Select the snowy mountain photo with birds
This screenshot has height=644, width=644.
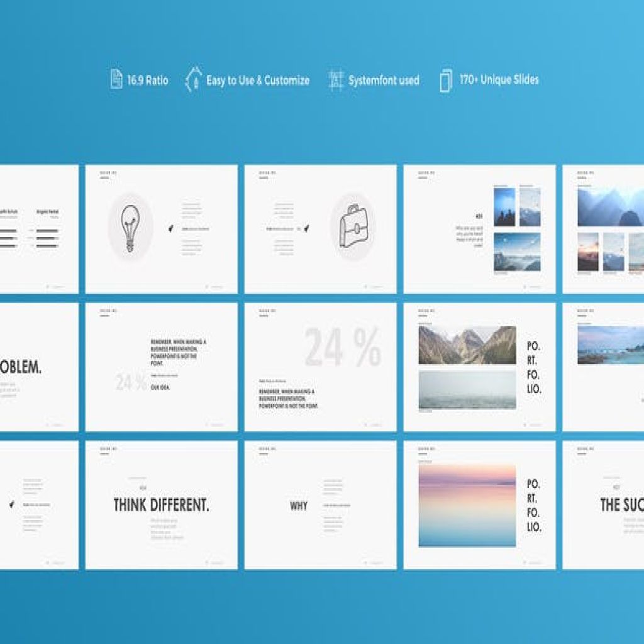(x=530, y=207)
